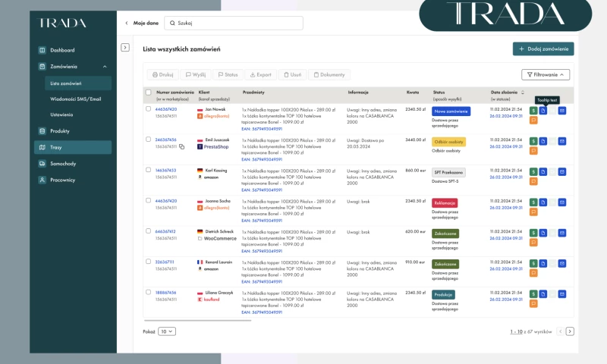Click the Export toolbar button
Viewport: 607px width, 364px height.
(260, 74)
